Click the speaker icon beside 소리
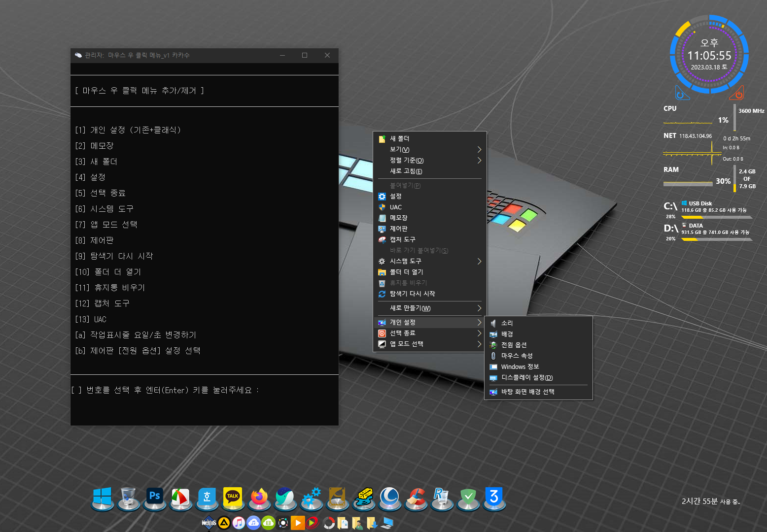Image resolution: width=767 pixels, height=532 pixels. tap(493, 323)
